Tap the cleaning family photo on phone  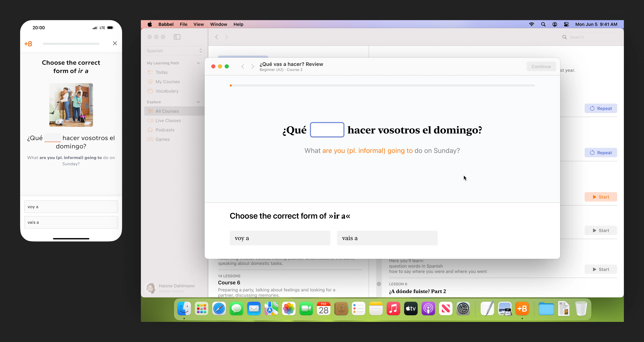tap(71, 105)
